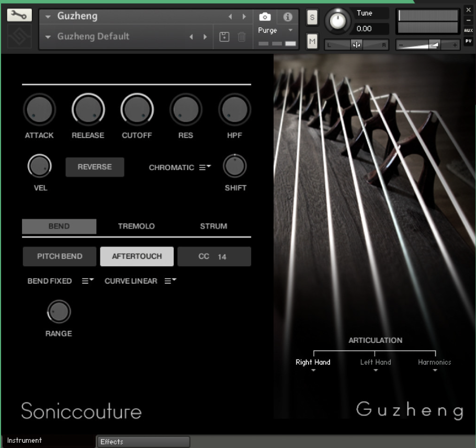The height and width of the screenshot is (448, 476).
Task: Click the plus at volume slider end
Action: (x=455, y=45)
